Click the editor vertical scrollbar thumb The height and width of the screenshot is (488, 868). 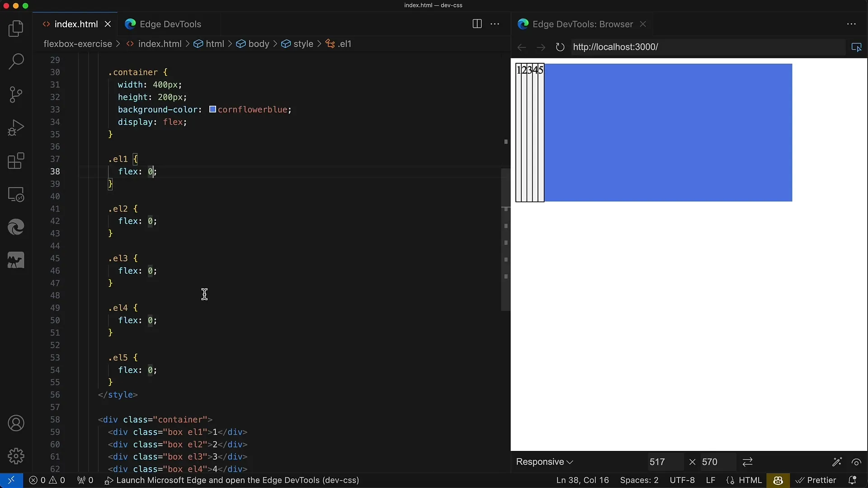tap(505, 239)
